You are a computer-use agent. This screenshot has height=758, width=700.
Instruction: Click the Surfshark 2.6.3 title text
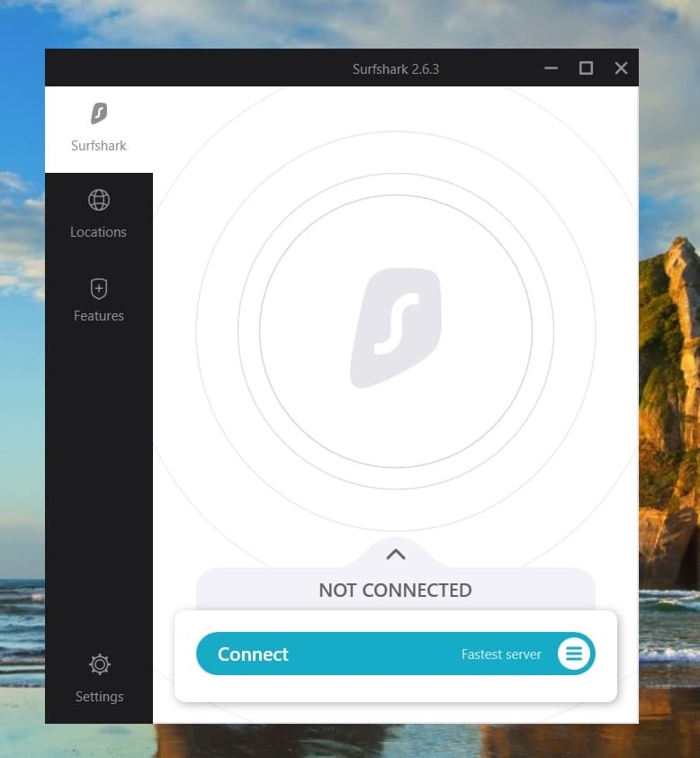coord(396,69)
